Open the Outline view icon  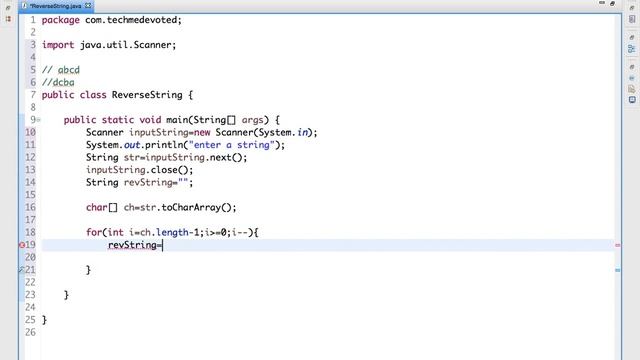[632, 49]
